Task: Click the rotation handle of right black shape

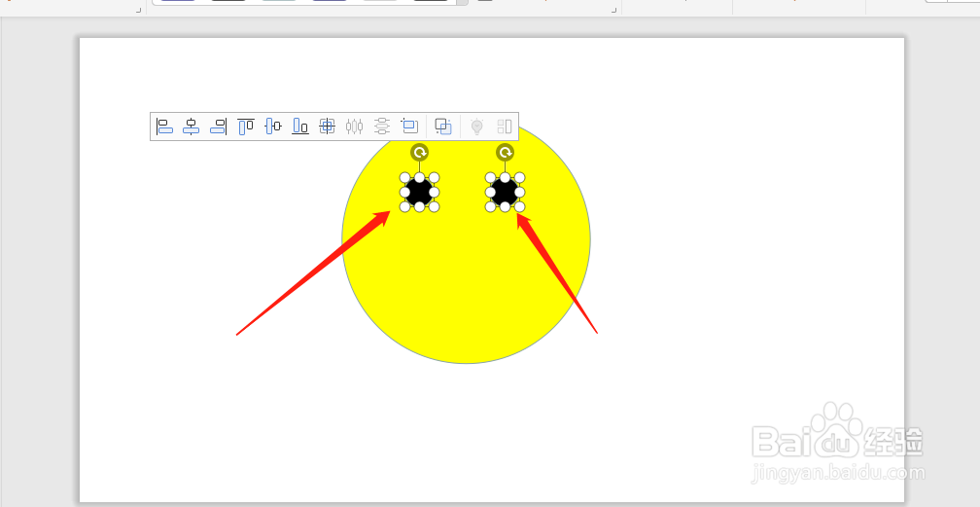Action: click(505, 152)
